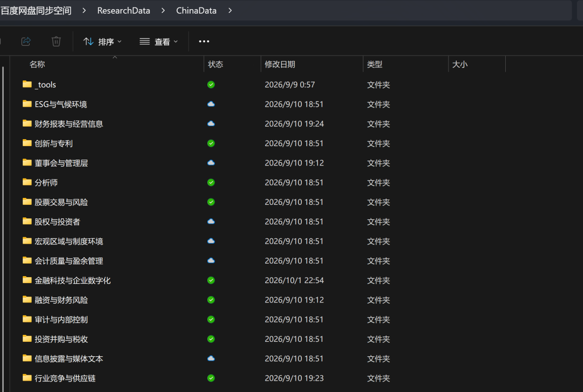Select the 股权与投资者 folder icon

(27, 221)
